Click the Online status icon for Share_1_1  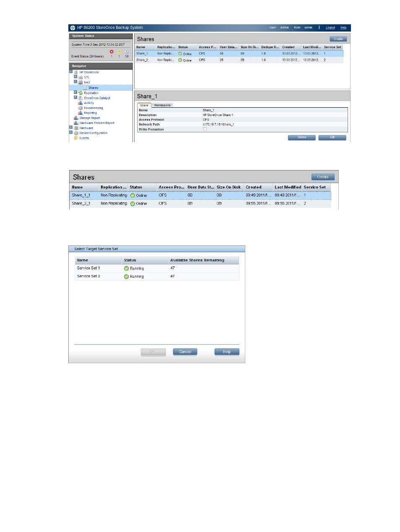(x=132, y=196)
